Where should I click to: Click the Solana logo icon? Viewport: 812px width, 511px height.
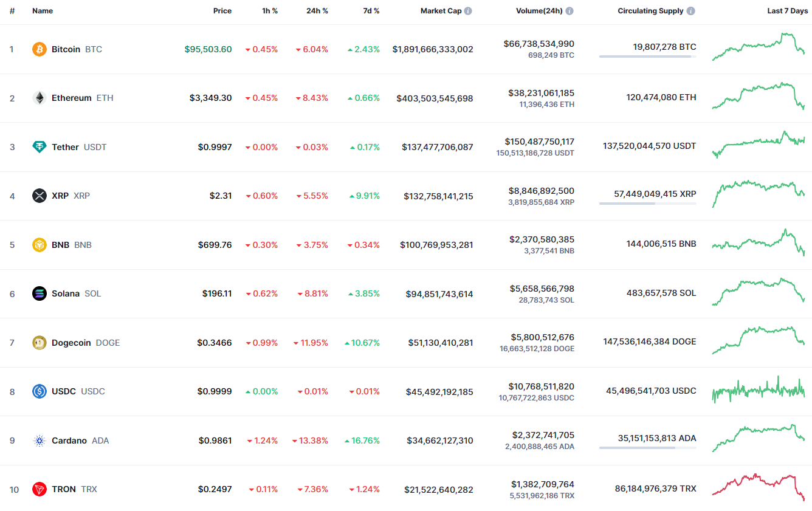tap(40, 293)
